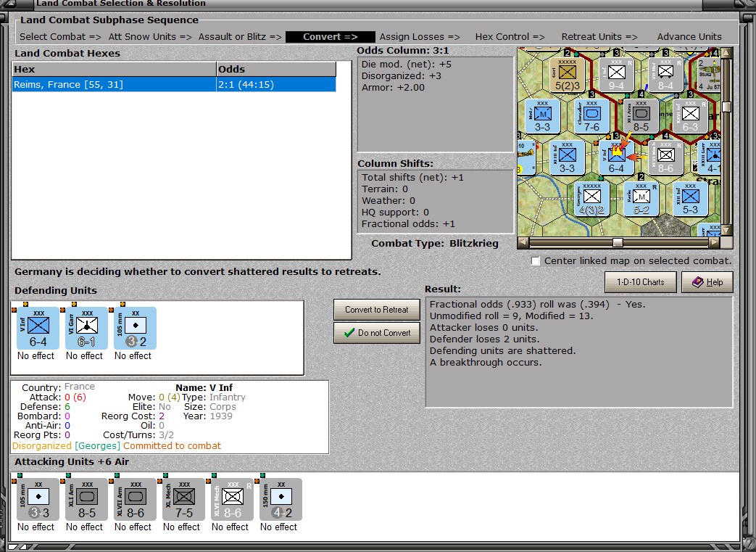Click the 5(2)3 HQ counter on map
The height and width of the screenshot is (552, 756).
[567, 75]
